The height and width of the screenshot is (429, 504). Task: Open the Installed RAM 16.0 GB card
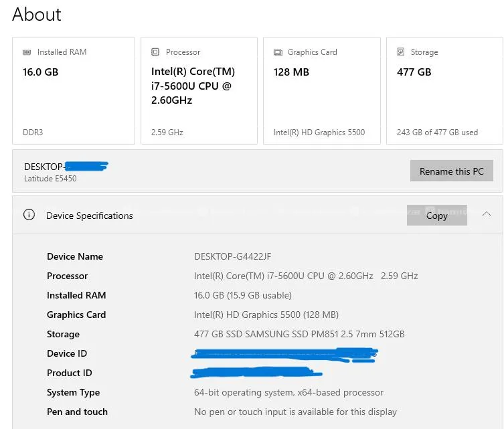(x=74, y=90)
